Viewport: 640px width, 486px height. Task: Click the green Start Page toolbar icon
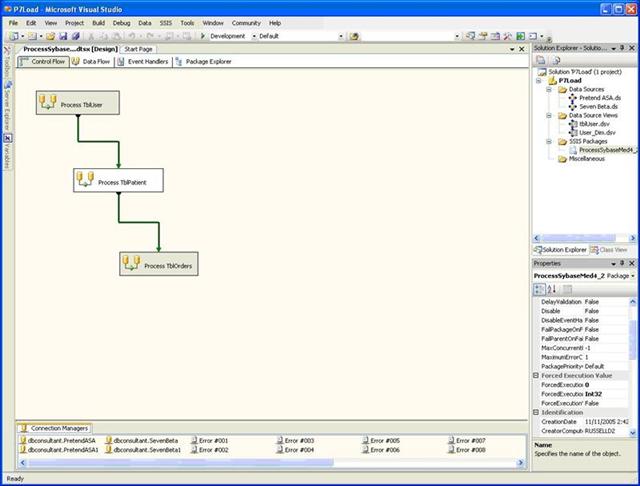(520, 36)
